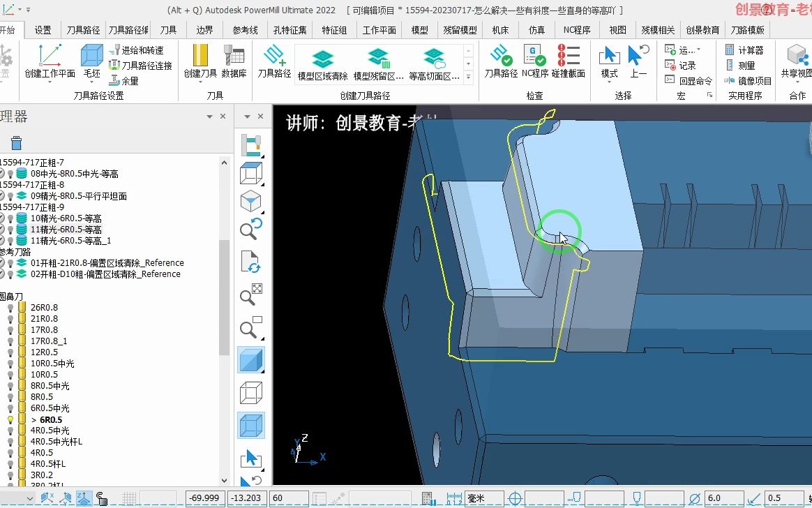The width and height of the screenshot is (812, 508).
Task: Click the Previous selection (上一) icon
Action: [x=638, y=55]
